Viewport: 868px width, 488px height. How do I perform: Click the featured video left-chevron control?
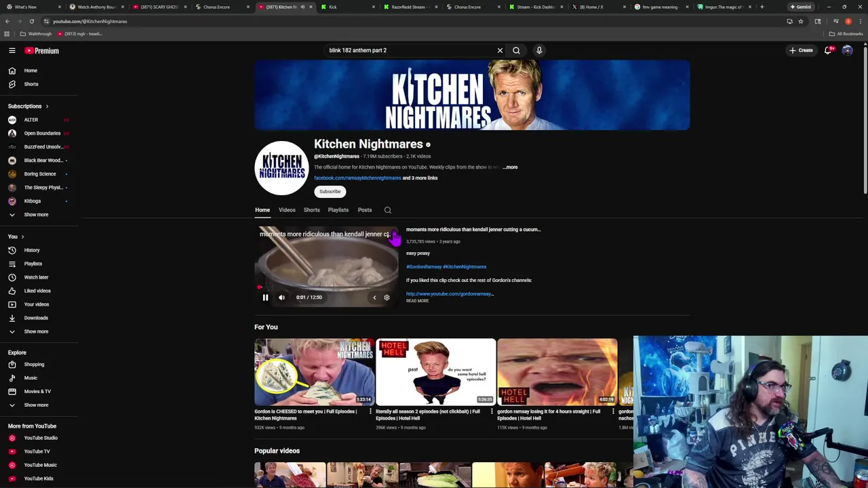(374, 298)
